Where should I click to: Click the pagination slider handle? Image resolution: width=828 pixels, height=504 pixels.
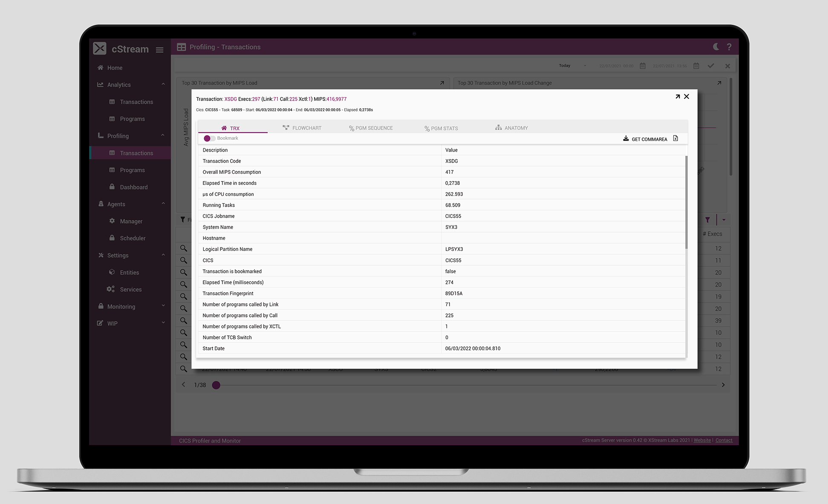pos(216,385)
